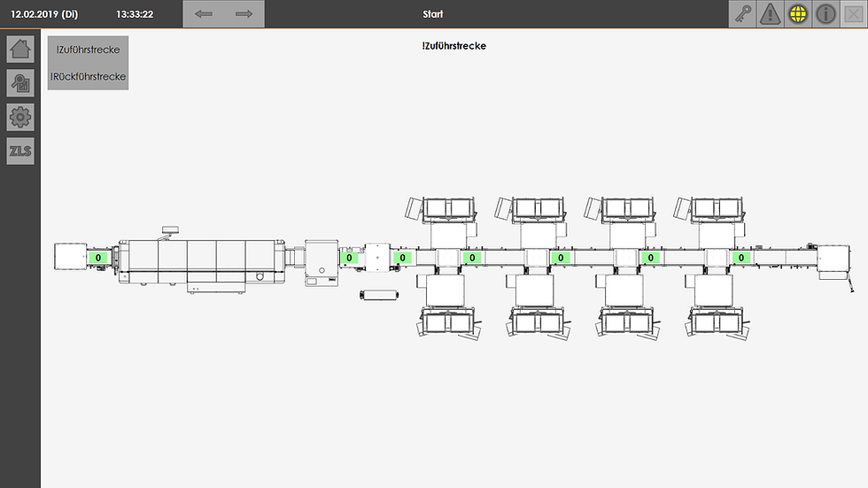Click the !Zuführstrecke page heading
The image size is (868, 488).
point(453,46)
